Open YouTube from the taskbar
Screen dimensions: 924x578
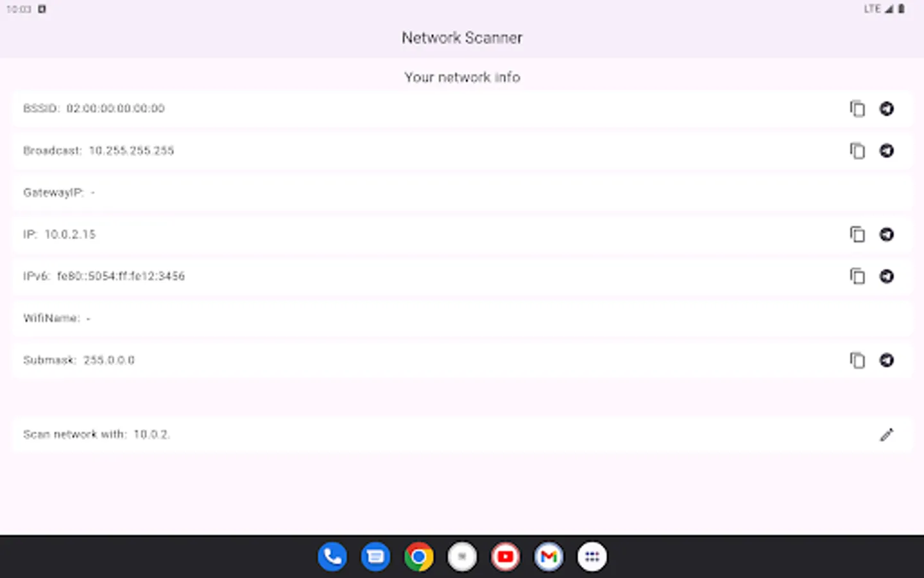(506, 556)
